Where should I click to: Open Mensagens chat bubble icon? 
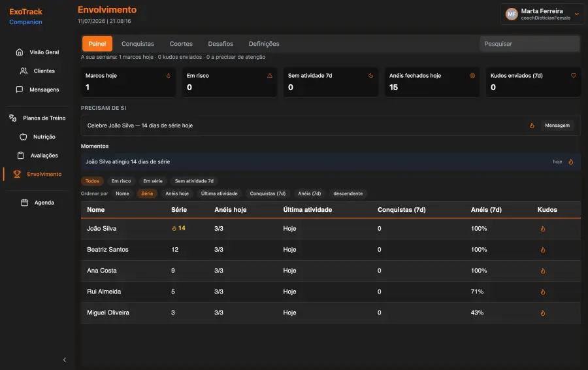coord(20,90)
